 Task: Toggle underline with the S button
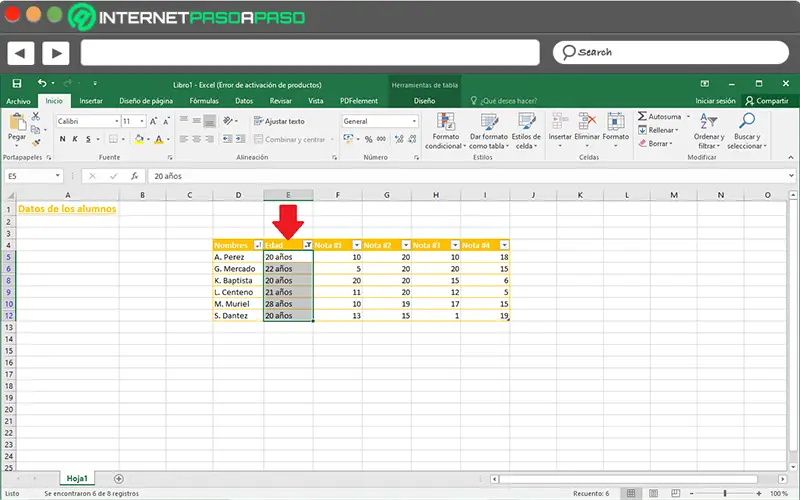[88, 139]
